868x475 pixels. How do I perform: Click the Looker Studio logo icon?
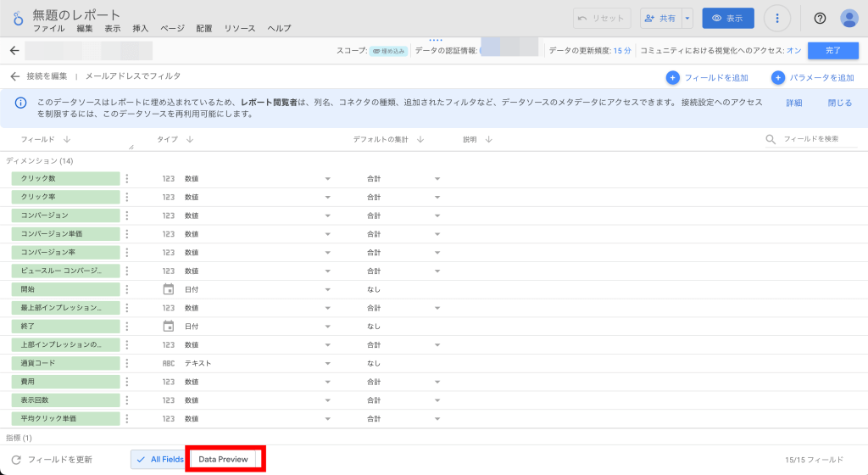click(19, 19)
